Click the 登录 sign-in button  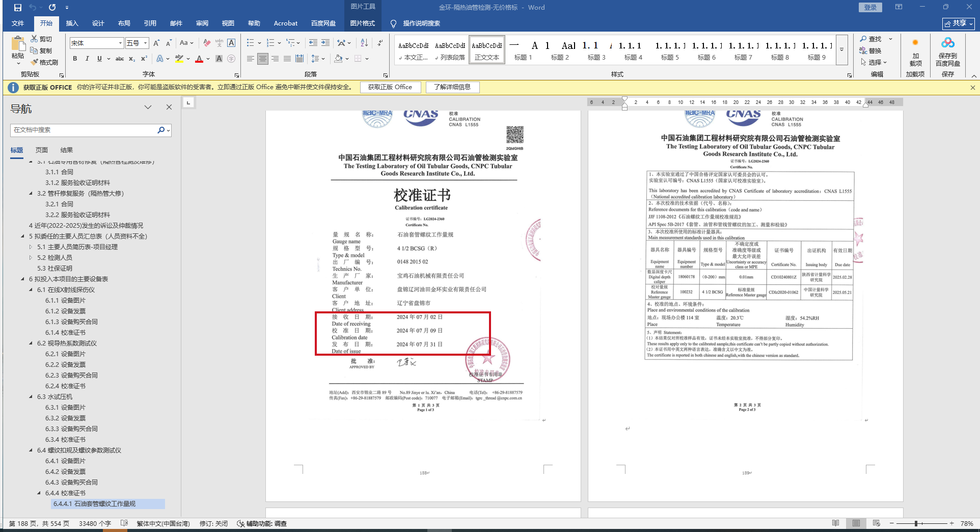coord(870,7)
